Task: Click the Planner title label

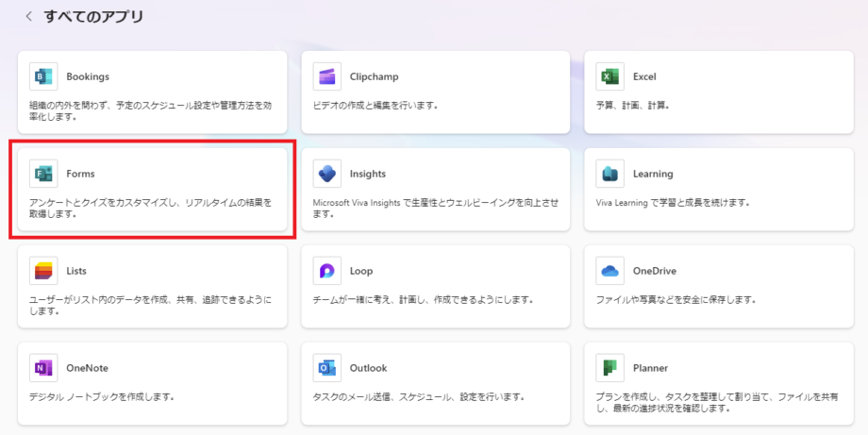Action: tap(650, 368)
